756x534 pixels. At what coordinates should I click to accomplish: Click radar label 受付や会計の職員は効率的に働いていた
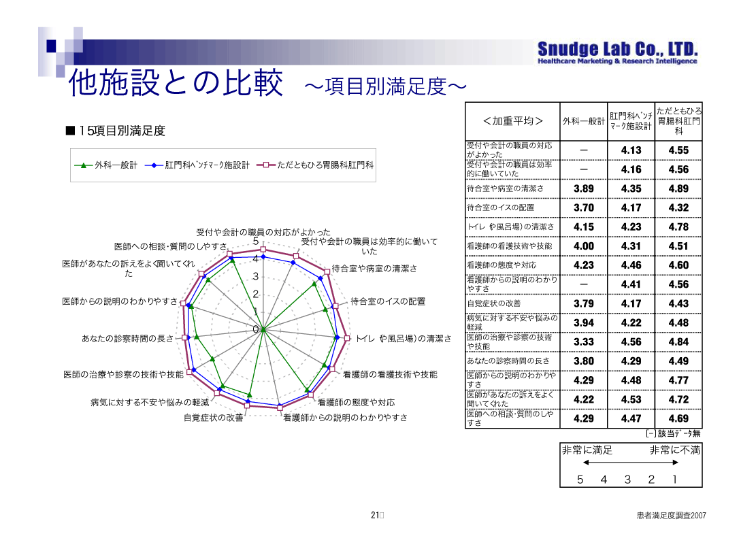pos(369,246)
